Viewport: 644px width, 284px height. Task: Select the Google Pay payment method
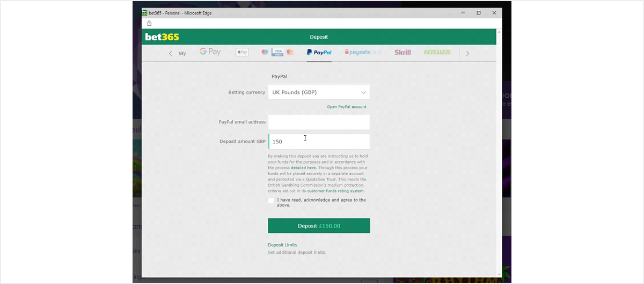pyautogui.click(x=210, y=52)
